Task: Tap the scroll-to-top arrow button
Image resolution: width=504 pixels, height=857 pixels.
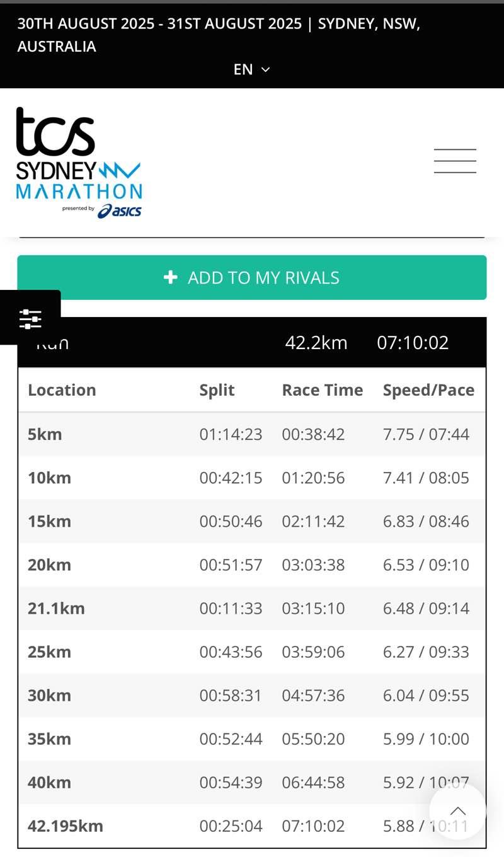Action: coord(458,811)
